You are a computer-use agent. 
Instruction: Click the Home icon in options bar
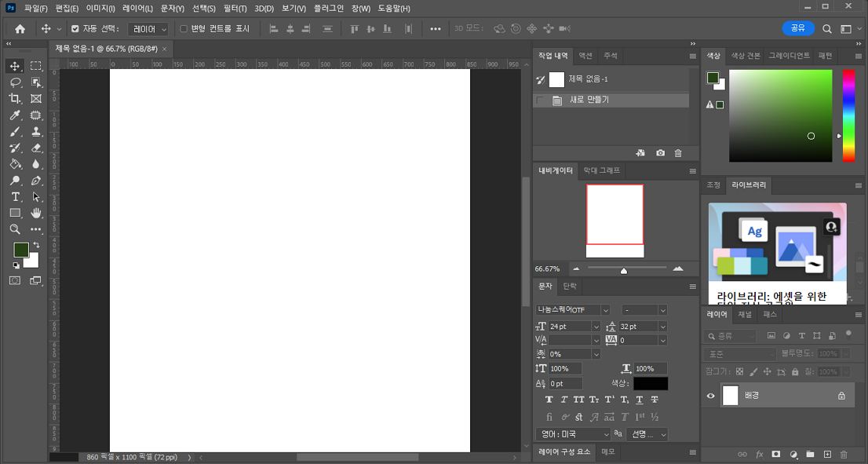pos(20,29)
